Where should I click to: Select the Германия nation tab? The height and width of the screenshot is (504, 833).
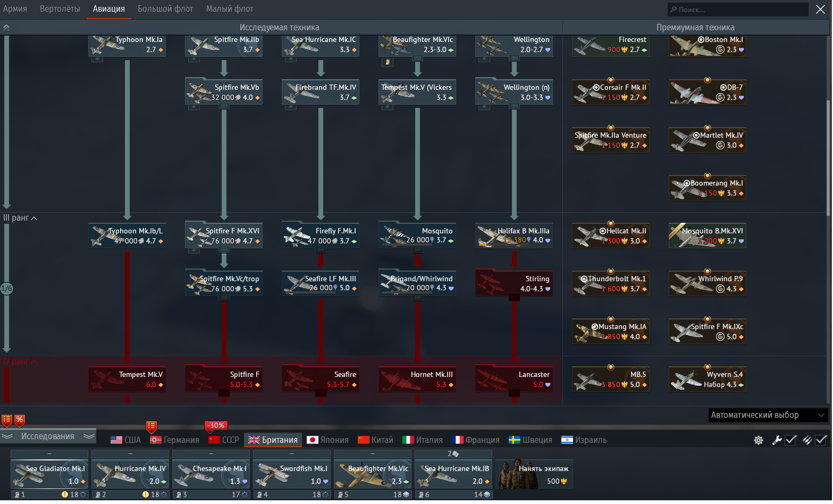coord(175,440)
